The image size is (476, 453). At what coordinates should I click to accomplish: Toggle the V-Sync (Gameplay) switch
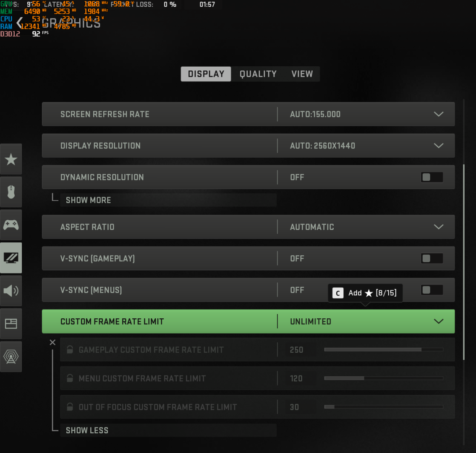tap(432, 258)
